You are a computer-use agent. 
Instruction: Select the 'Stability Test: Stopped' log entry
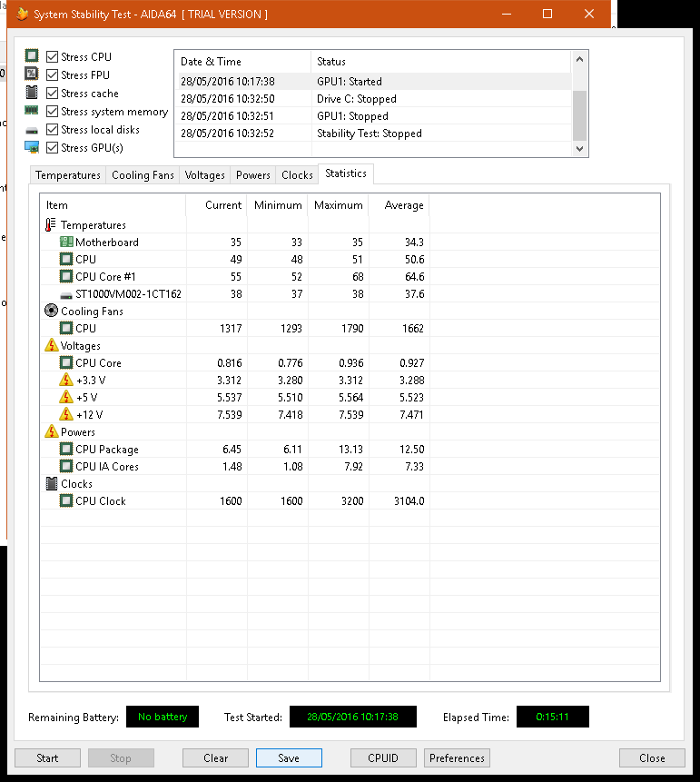pyautogui.click(x=374, y=134)
